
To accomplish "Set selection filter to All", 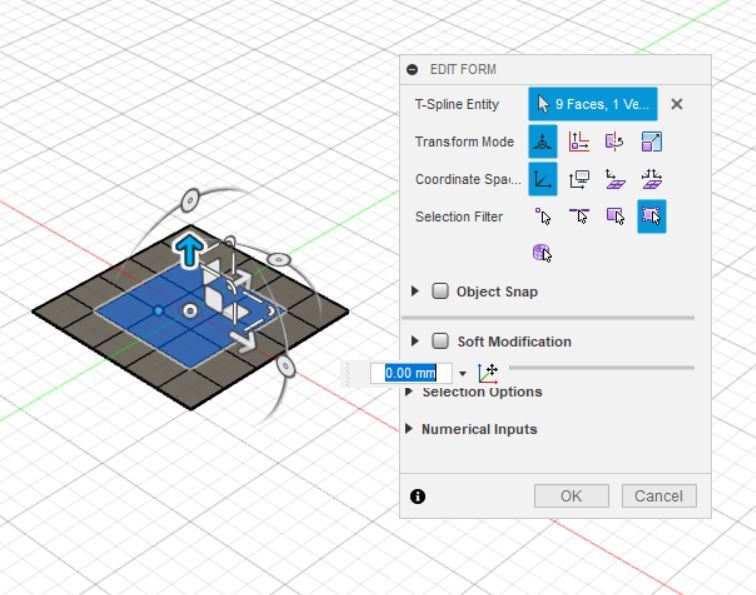I will point(652,216).
